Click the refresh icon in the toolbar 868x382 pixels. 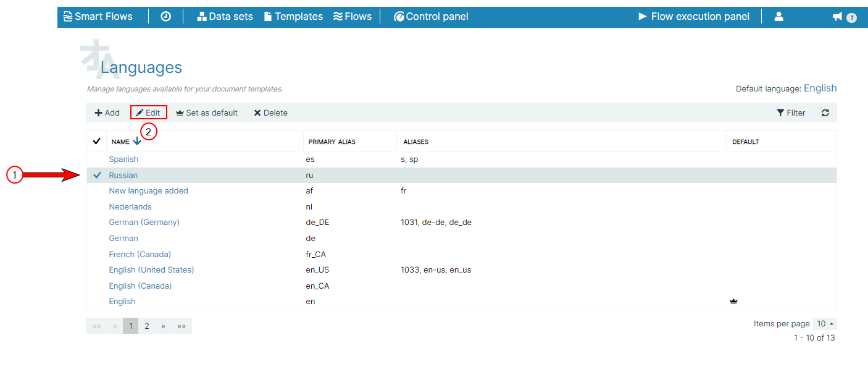click(x=825, y=113)
